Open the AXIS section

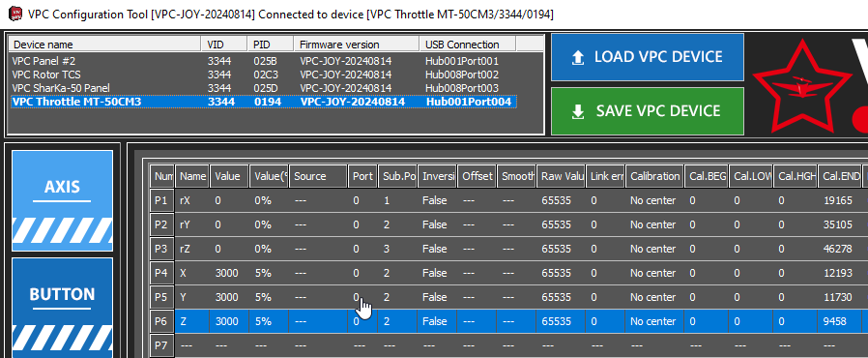click(62, 200)
